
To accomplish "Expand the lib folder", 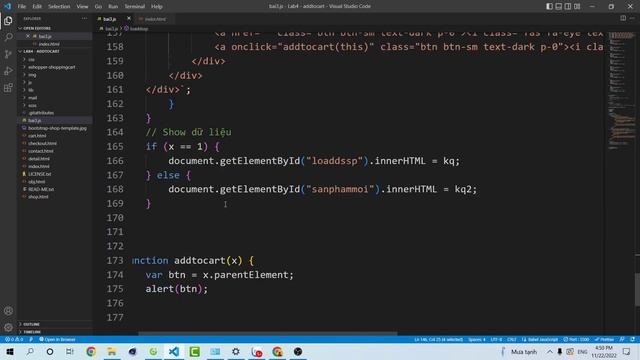I will click(31, 90).
